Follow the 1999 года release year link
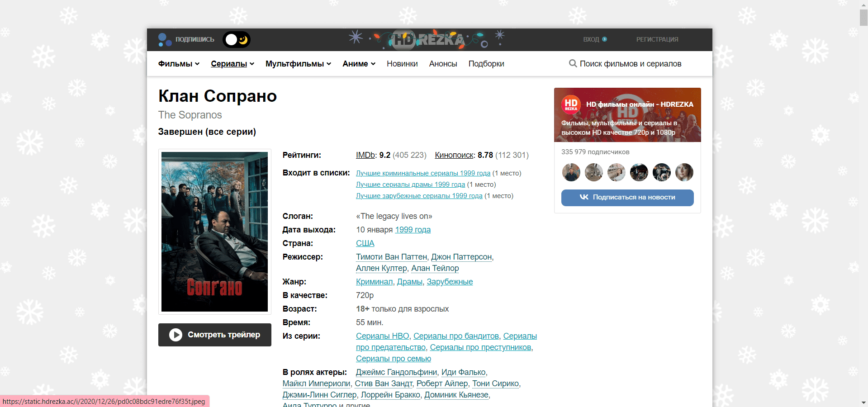The width and height of the screenshot is (868, 407). pyautogui.click(x=413, y=230)
